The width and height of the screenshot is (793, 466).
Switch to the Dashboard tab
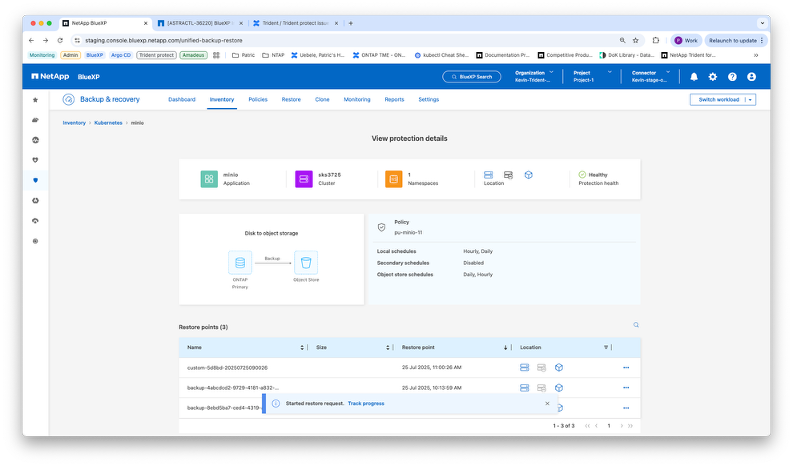pyautogui.click(x=182, y=100)
